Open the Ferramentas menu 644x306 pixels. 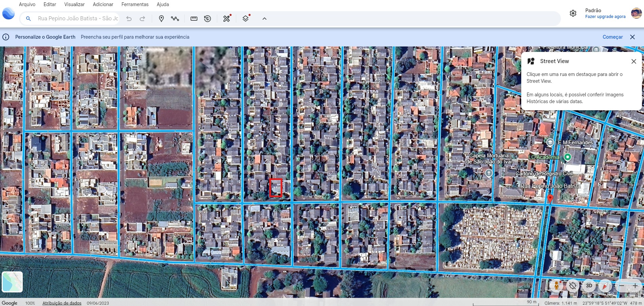pos(135,4)
